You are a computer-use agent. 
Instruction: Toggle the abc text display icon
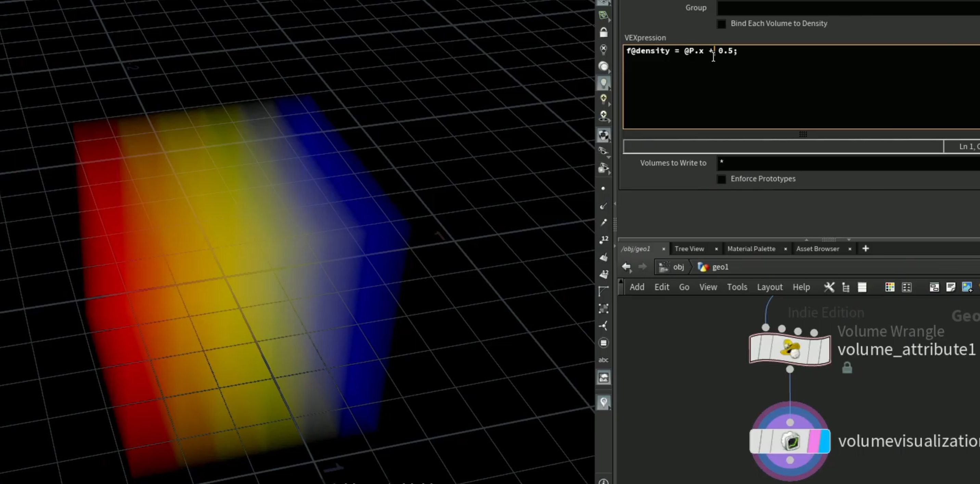[x=603, y=360]
